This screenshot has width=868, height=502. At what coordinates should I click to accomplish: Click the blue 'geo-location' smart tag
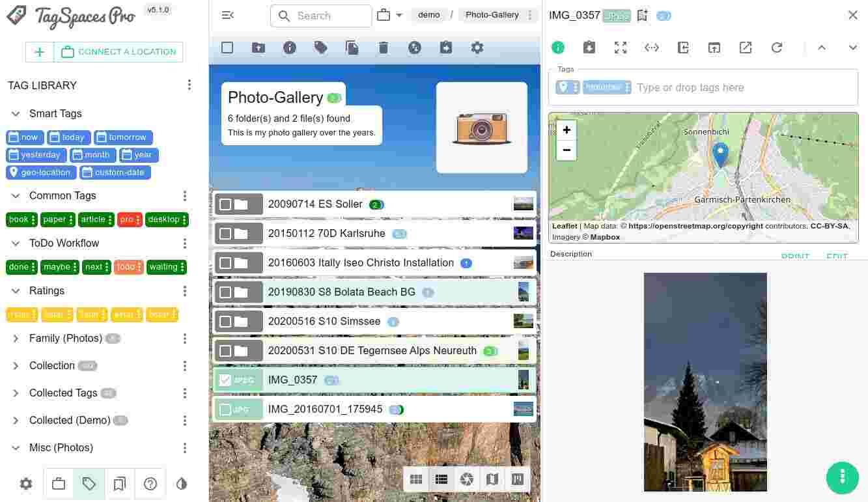(40, 173)
